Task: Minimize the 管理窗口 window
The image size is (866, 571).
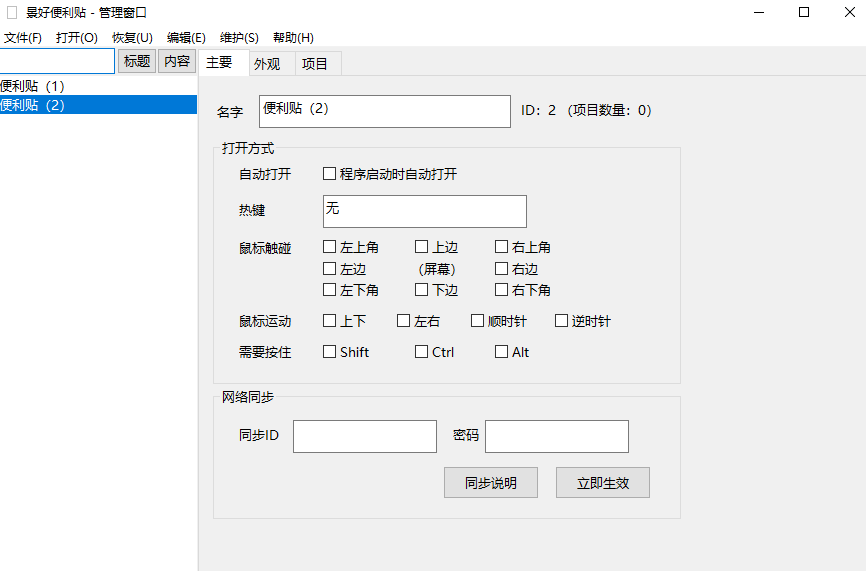Action: point(759,12)
